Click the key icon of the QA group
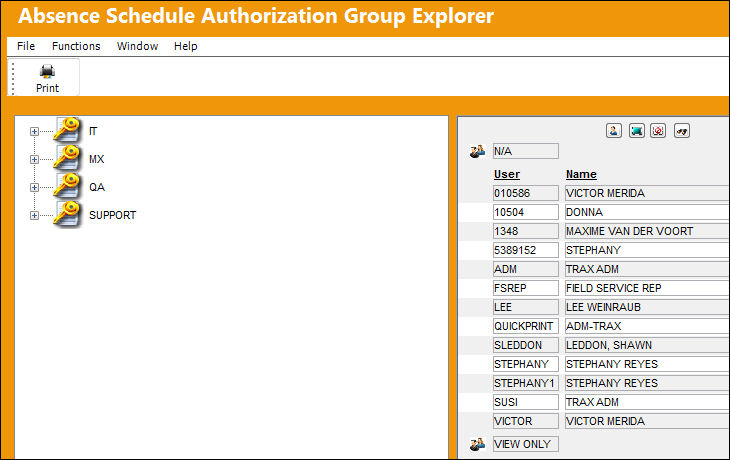Viewport: 730px width, 460px height. click(68, 186)
